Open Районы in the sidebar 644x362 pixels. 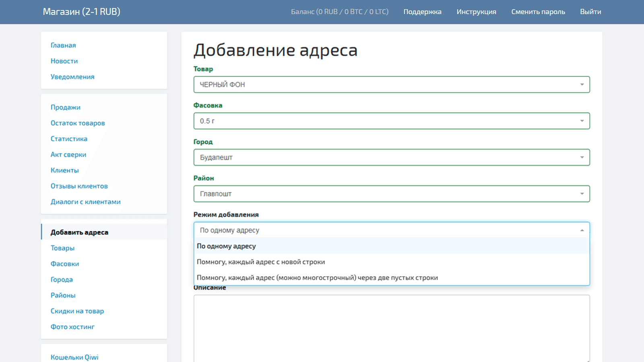(x=63, y=295)
